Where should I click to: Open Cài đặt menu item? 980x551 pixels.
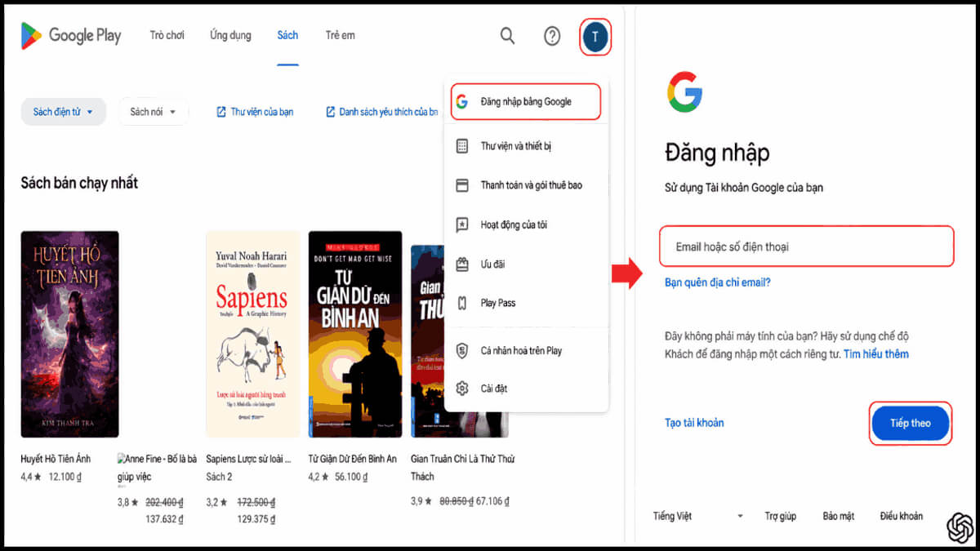526,388
